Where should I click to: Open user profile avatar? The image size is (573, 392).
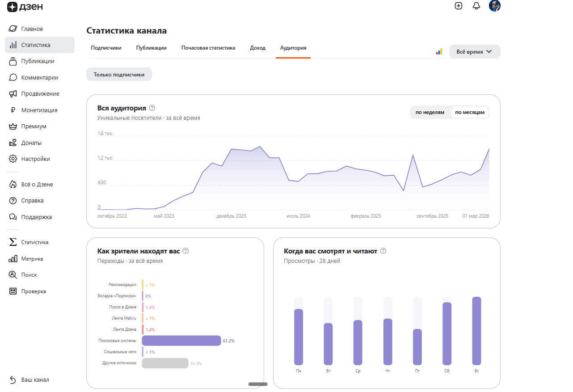point(495,6)
